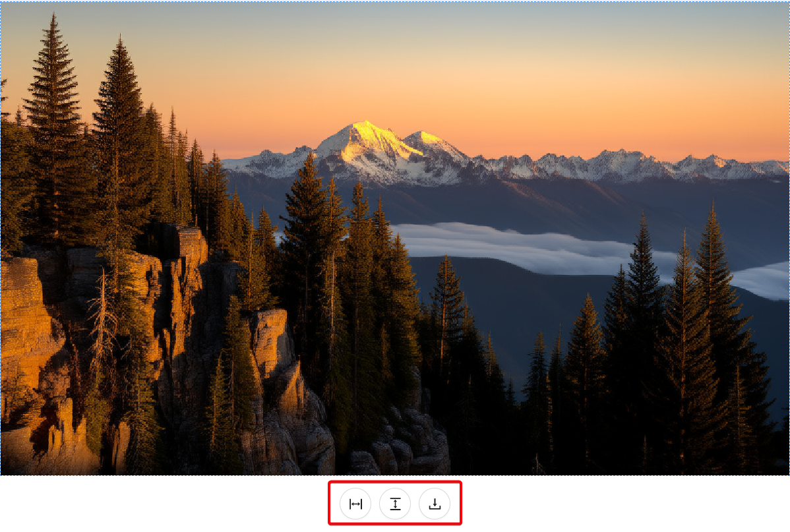Select the mountain landscape image
The width and height of the screenshot is (790, 532).
coord(395,238)
